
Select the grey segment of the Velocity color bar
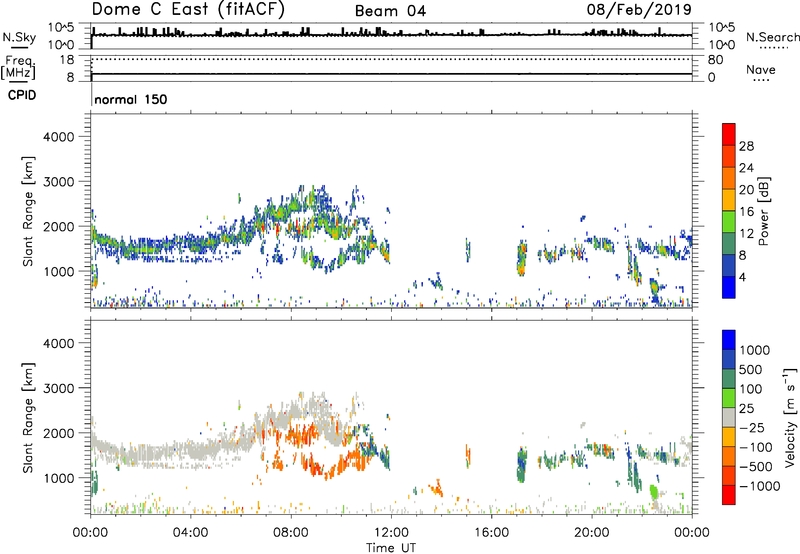(729, 417)
